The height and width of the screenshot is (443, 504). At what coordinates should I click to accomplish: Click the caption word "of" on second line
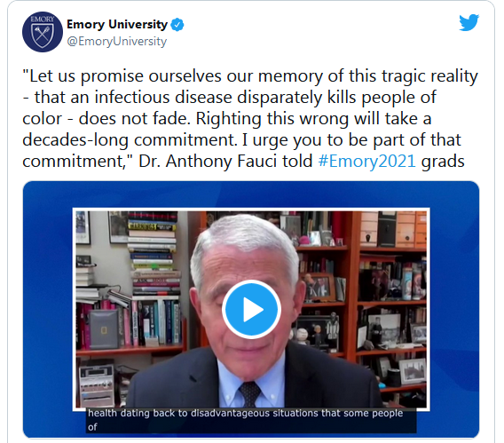point(92,427)
